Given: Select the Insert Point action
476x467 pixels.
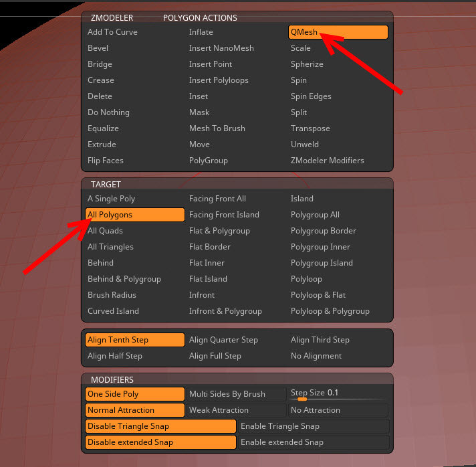Looking at the screenshot, I should pos(211,64).
